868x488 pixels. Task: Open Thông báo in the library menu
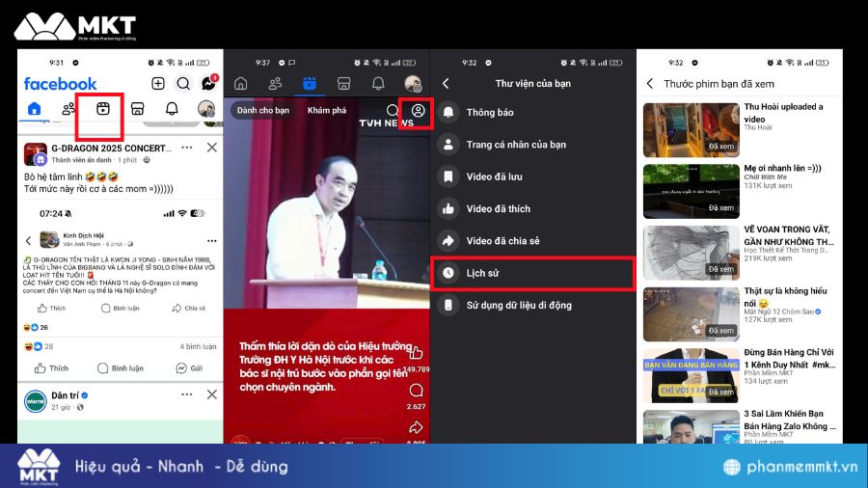point(532,112)
